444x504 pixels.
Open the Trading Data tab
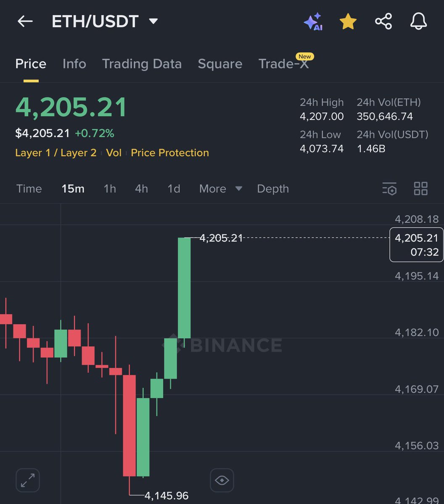click(142, 64)
